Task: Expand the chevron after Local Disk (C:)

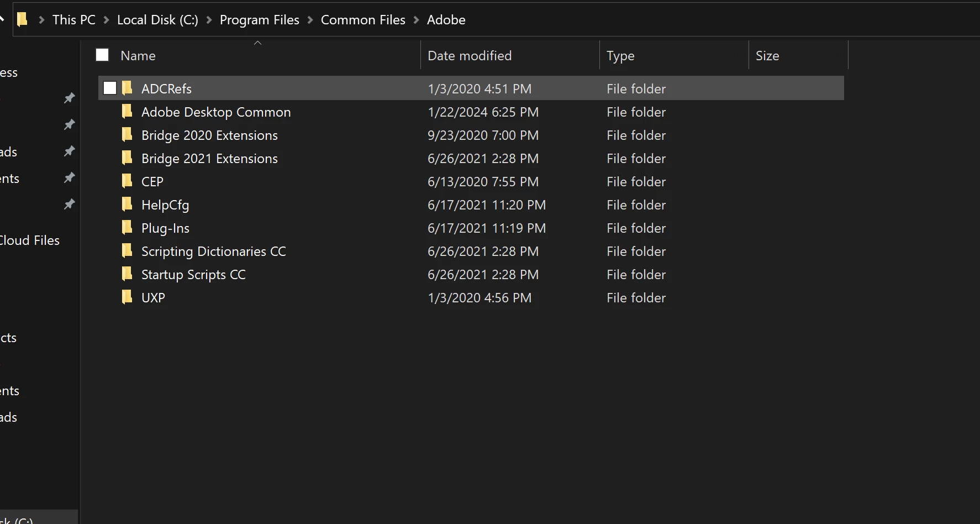Action: [209, 20]
